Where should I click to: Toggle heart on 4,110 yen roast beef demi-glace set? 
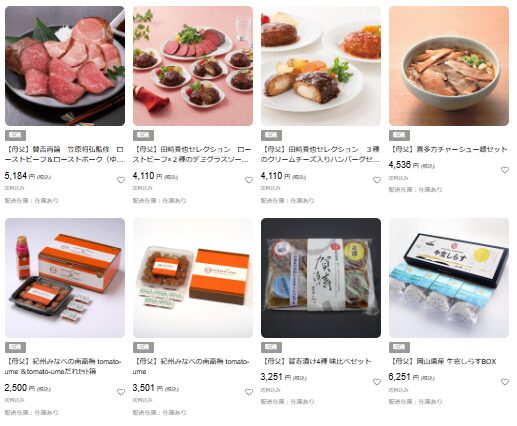(x=249, y=180)
